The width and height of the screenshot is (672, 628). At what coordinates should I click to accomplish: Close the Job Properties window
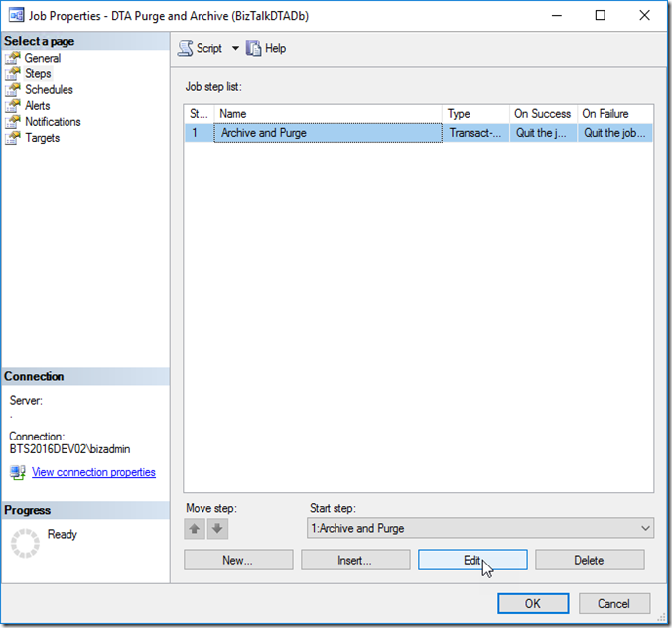tap(644, 16)
